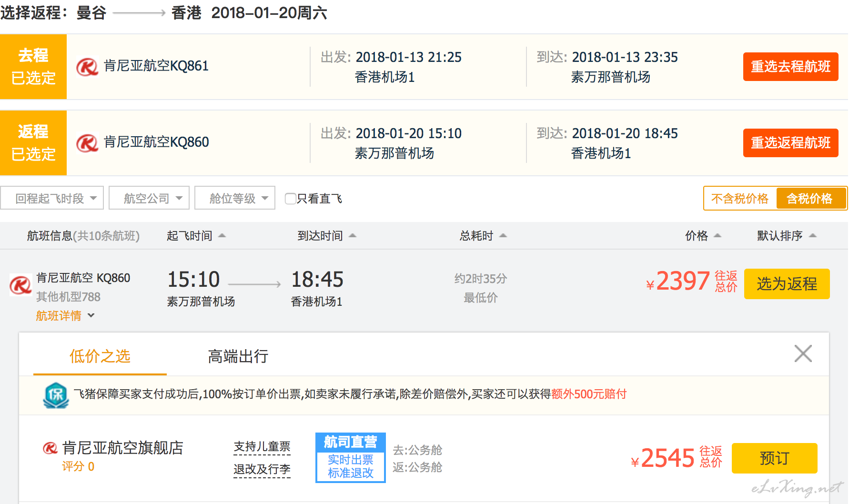Viewport: 849px width, 504px height.
Task: Open 退改及行李 info link
Action: [x=262, y=470]
